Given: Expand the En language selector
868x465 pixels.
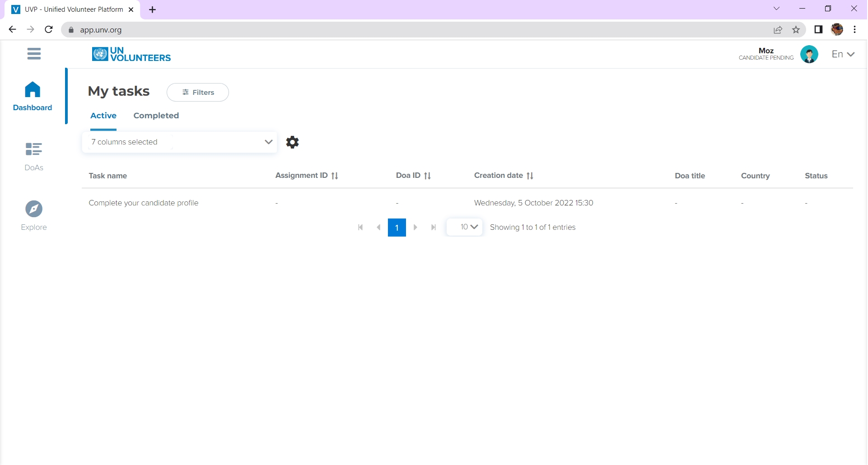Looking at the screenshot, I should point(843,54).
